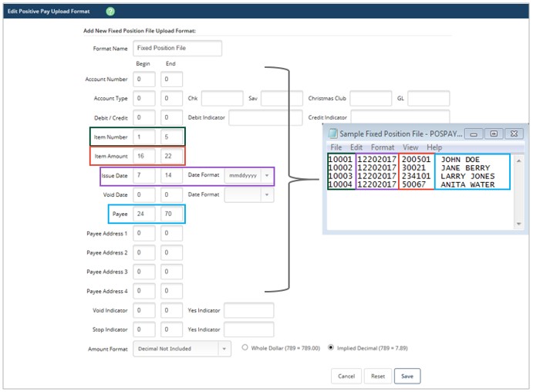
Task: Click Void Date End field
Action: pyautogui.click(x=171, y=194)
